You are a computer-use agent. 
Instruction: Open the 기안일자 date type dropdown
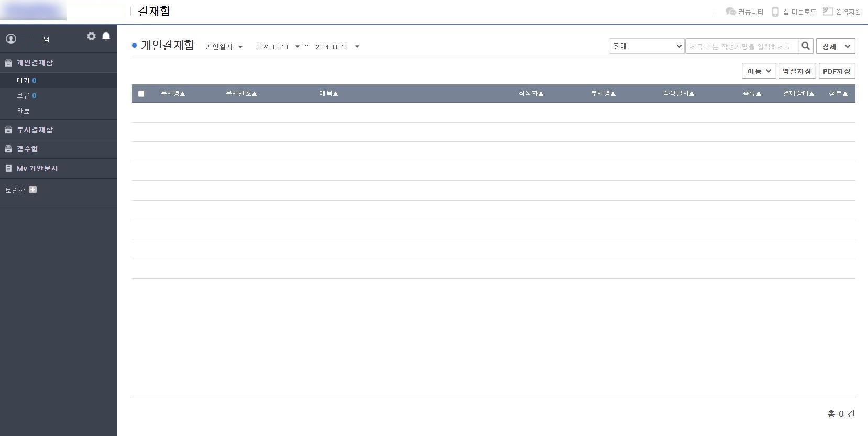(x=224, y=47)
